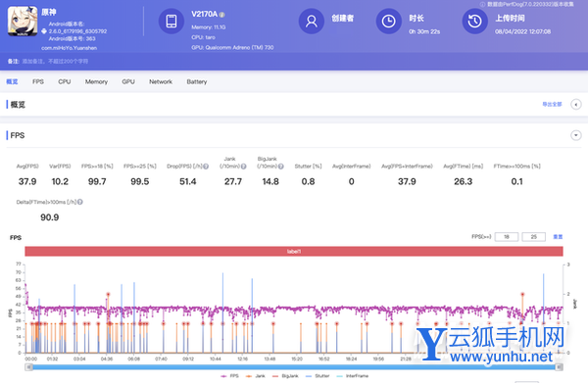Viewport: 588px width, 383px height.
Task: Open the Network tab
Action: (x=161, y=81)
